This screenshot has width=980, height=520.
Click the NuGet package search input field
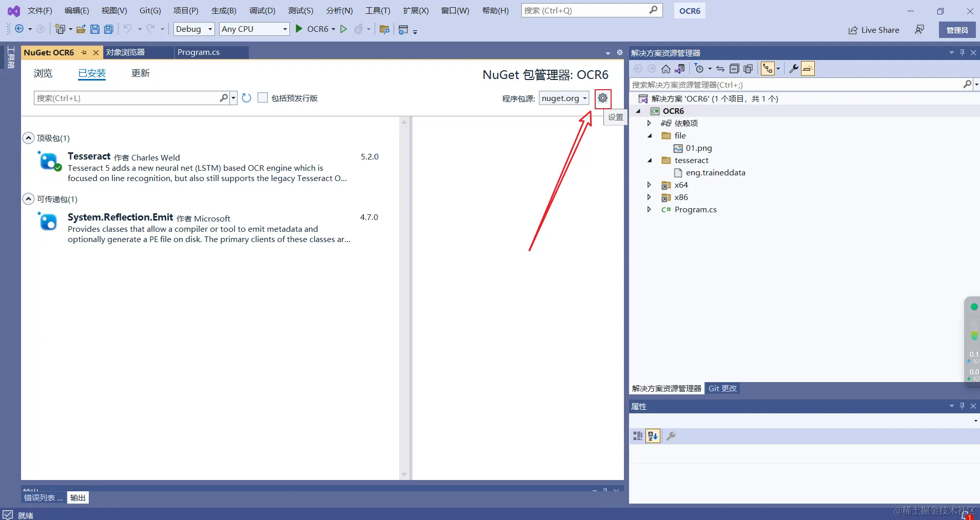(126, 98)
